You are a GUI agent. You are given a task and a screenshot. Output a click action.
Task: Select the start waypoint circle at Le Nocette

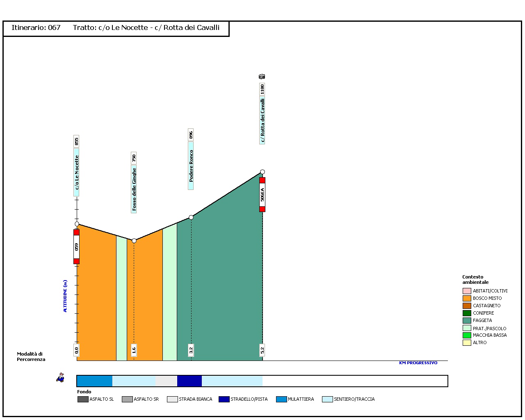tap(77, 224)
